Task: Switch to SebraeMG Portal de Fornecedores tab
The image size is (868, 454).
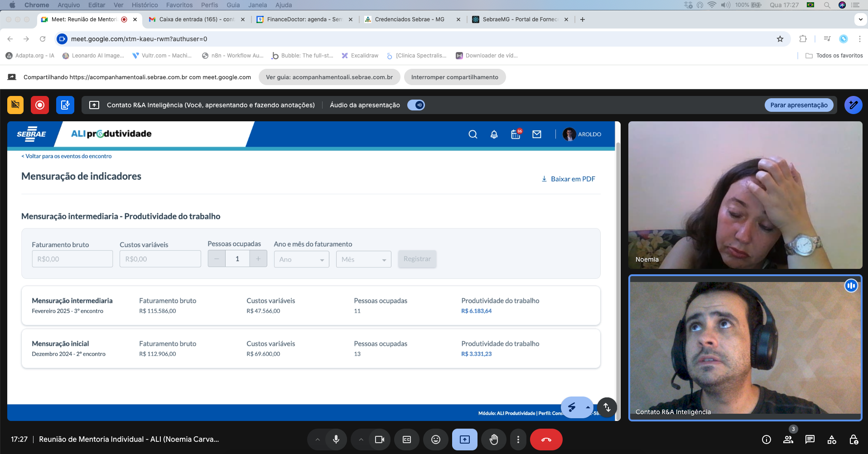Action: 520,19
